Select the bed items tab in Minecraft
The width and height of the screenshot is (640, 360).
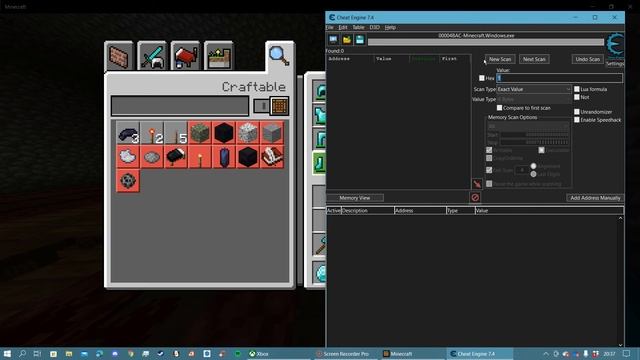[186, 56]
